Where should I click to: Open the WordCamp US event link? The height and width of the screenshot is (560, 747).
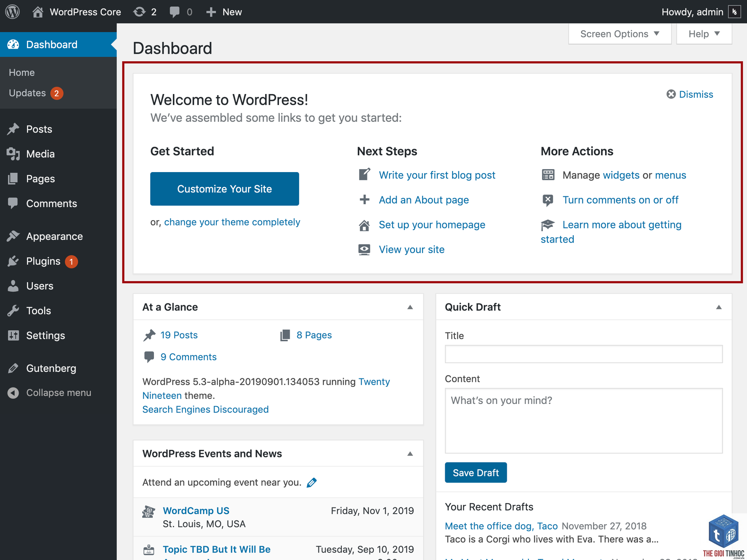pyautogui.click(x=196, y=511)
